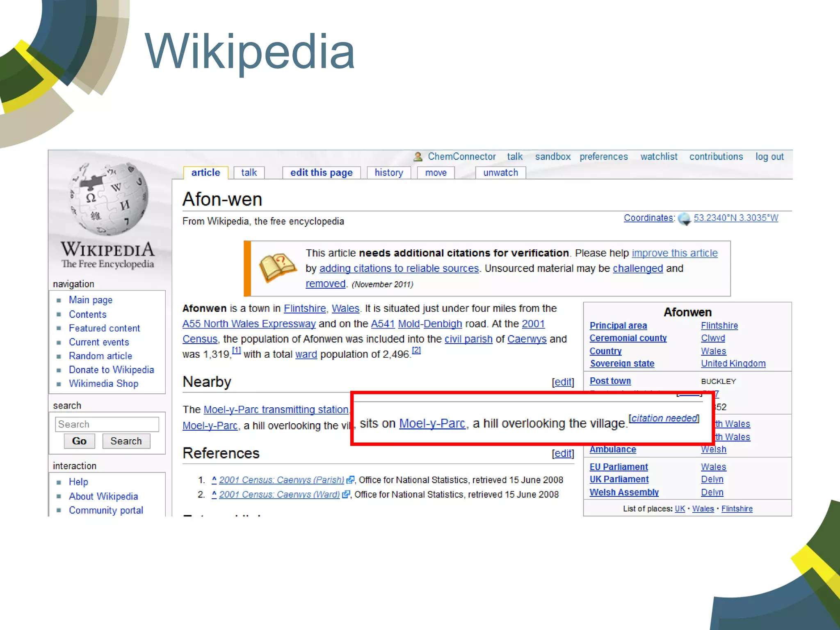Jump up via caret of reference 2

[x=214, y=494]
